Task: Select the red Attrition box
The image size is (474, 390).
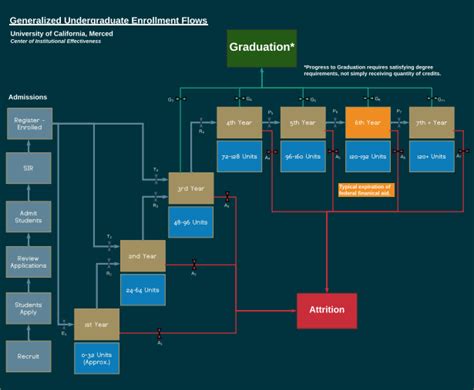Action: point(327,311)
